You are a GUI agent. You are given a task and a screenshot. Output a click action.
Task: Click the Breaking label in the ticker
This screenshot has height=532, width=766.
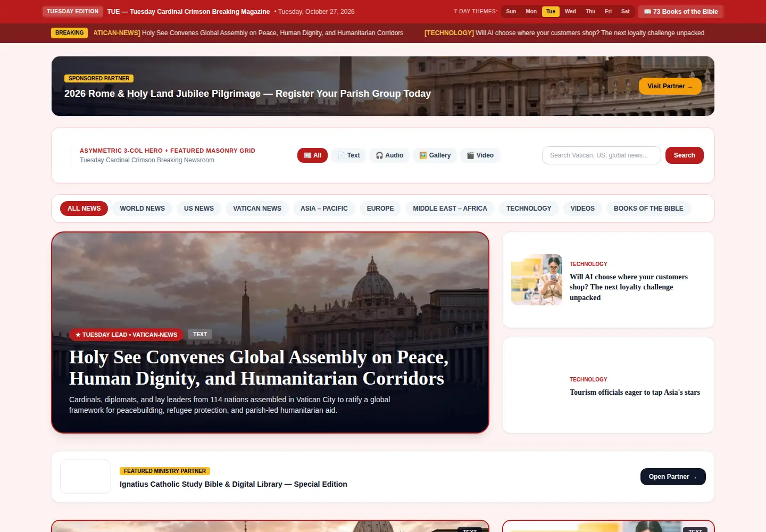tap(69, 33)
